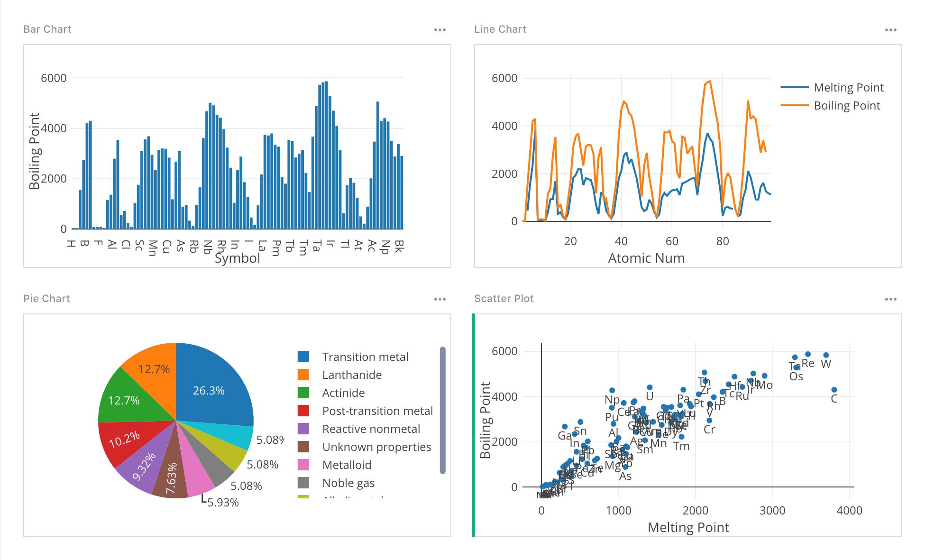Screen dimensions: 925x560
Task: Click the Bar Chart panel title
Action: 47,29
